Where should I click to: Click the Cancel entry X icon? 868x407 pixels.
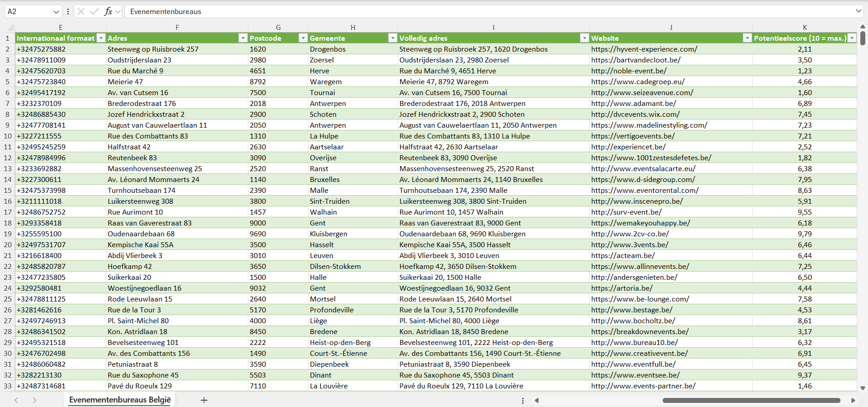pos(81,11)
